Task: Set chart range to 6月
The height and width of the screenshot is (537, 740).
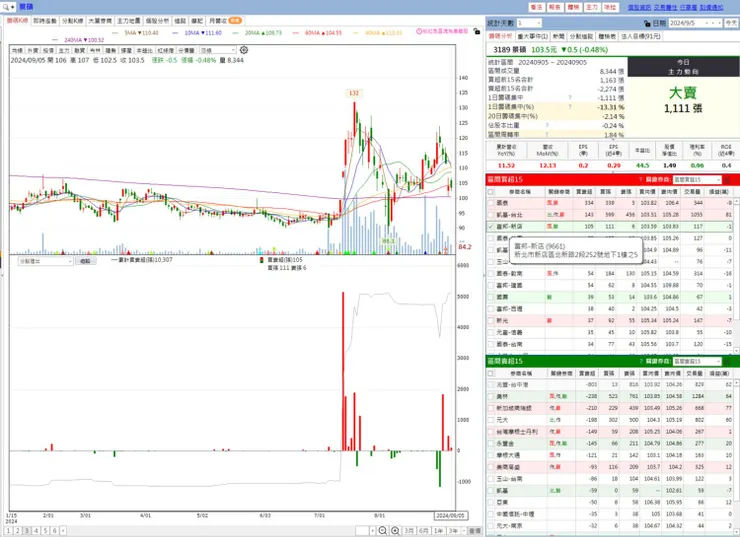Action: (x=423, y=531)
